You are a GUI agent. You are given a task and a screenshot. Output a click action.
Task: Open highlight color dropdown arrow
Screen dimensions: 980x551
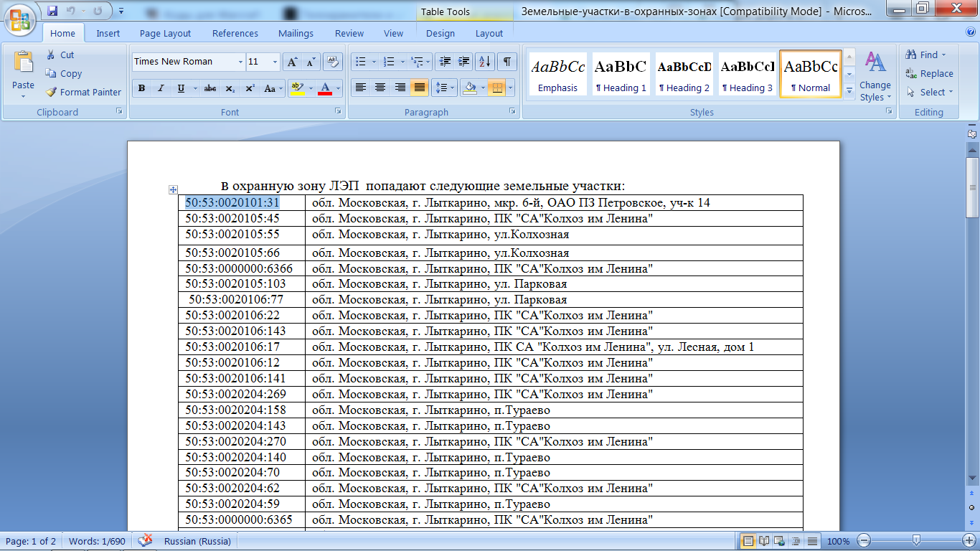click(x=310, y=88)
